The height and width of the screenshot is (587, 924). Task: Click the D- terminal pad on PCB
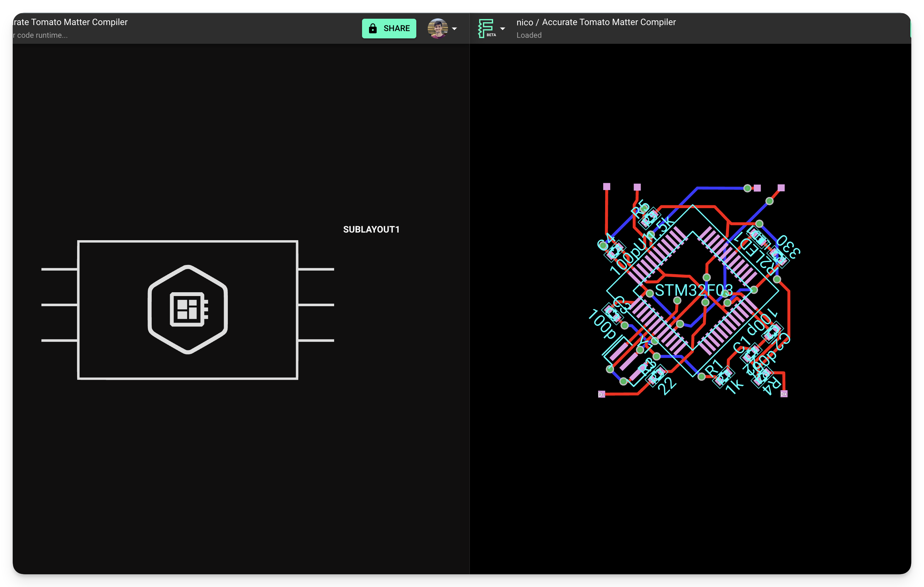pos(601,394)
